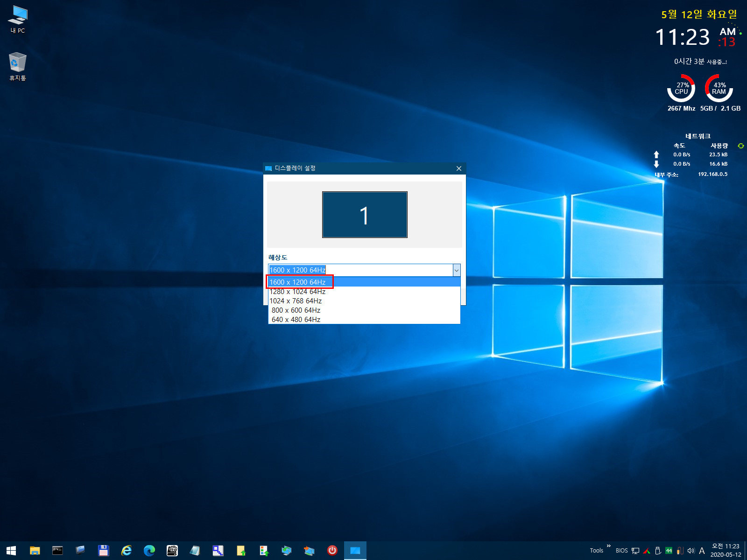The height and width of the screenshot is (560, 747).
Task: Click the BIOS tray label
Action: [x=622, y=551]
